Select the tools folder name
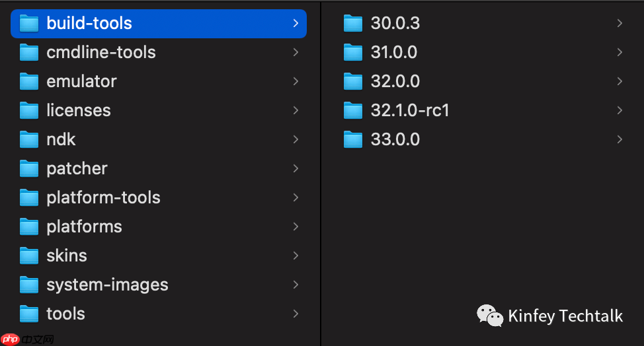Screen dimensions: 644x346 [x=65, y=314]
